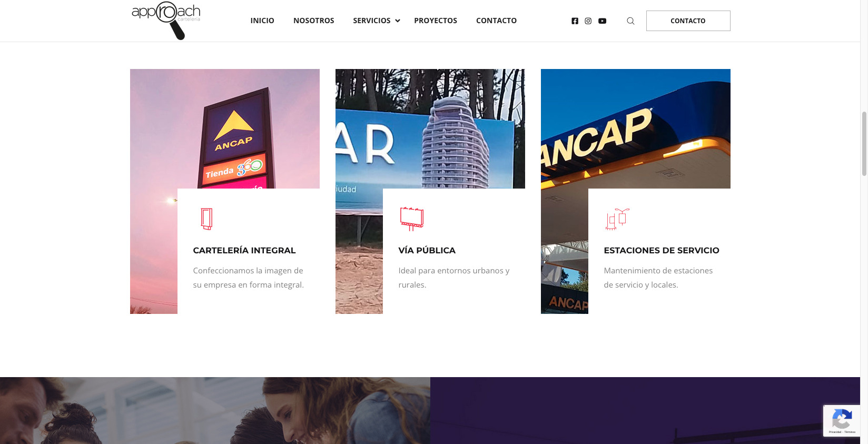The width and height of the screenshot is (868, 444).
Task: Open the Cartelería Integral heading link
Action: tap(244, 251)
